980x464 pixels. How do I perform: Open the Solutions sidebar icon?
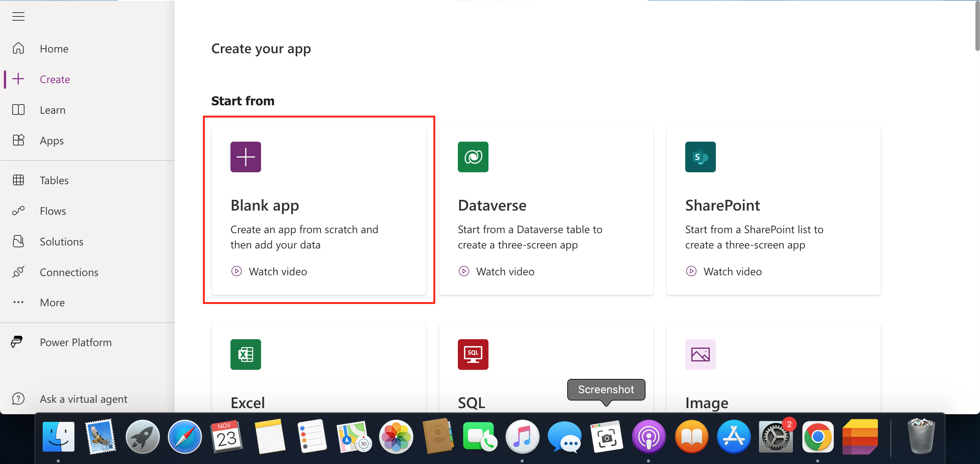[18, 242]
